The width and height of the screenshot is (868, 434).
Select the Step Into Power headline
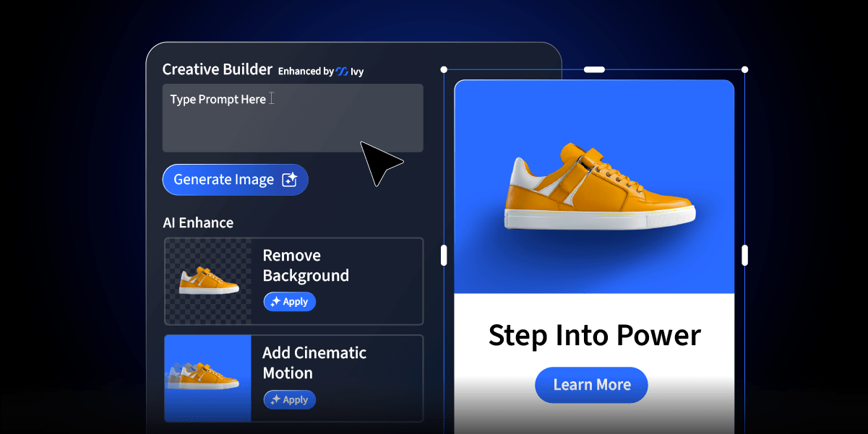click(x=594, y=336)
